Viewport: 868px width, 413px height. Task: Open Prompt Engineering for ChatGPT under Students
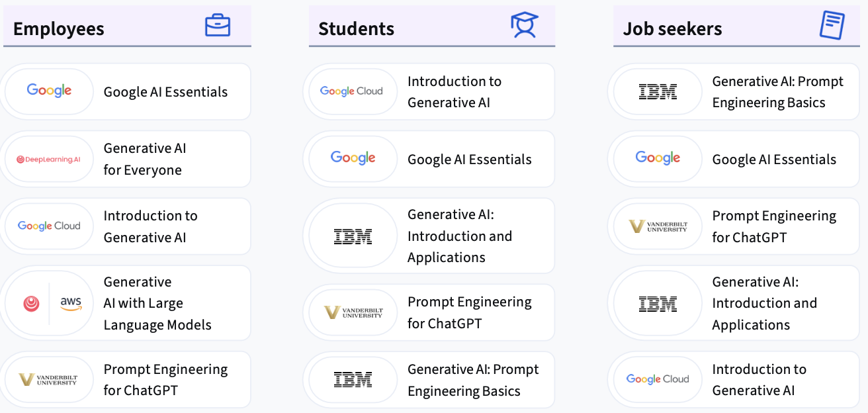431,312
